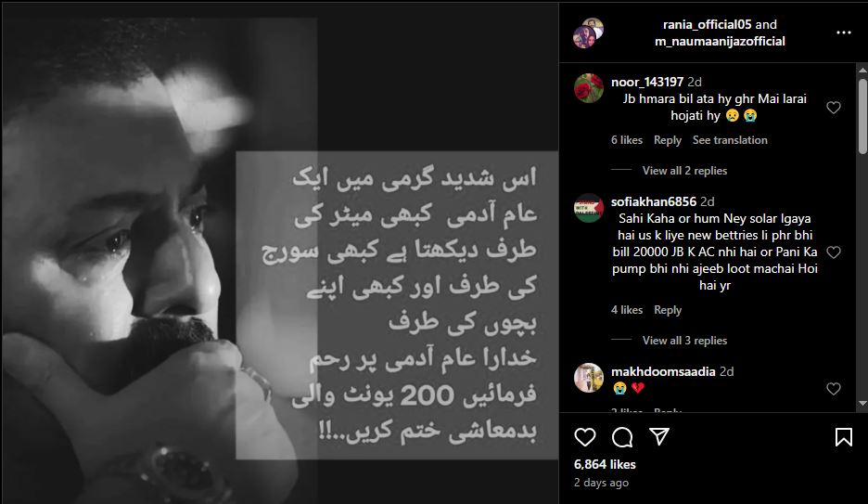Click the comments scrollbar thumb
The image size is (868, 504).
[862, 116]
